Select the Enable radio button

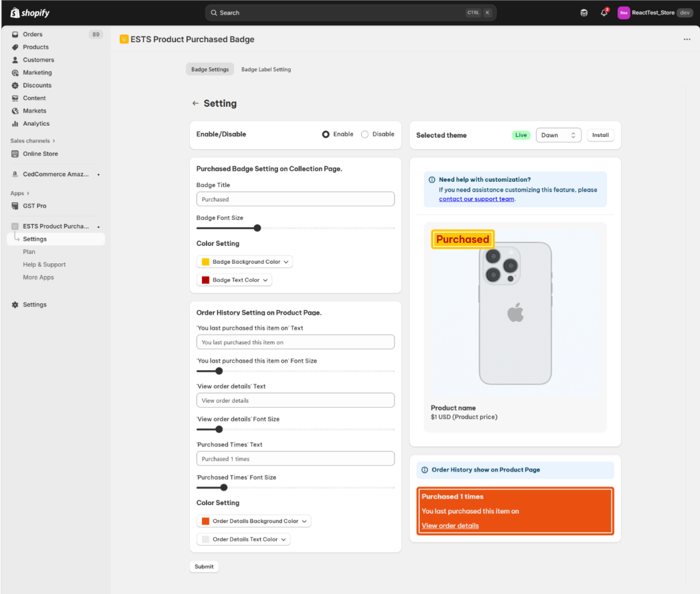pos(326,134)
